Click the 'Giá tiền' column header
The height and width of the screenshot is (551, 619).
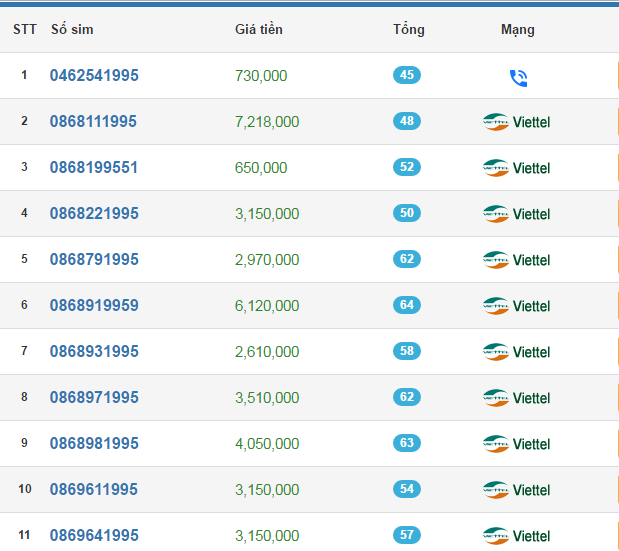tap(259, 30)
